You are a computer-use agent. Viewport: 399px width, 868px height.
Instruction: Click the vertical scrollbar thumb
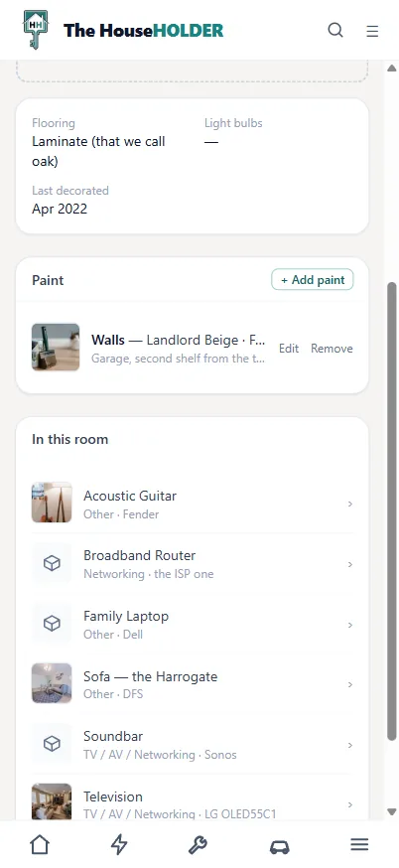click(392, 510)
